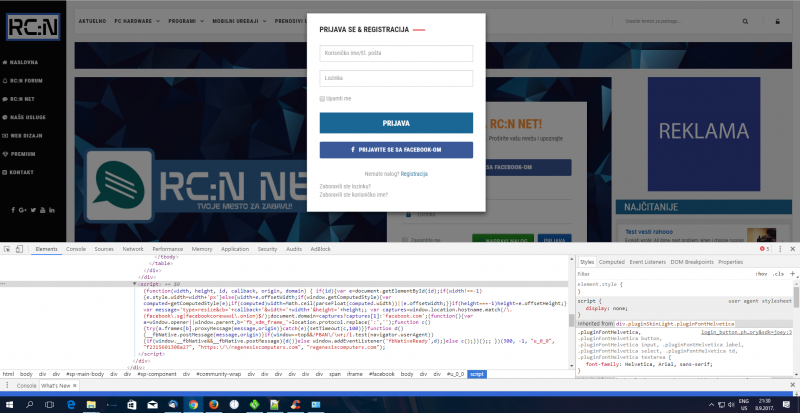
Task: Click 'Prijavite se sa Facebook-om' button
Action: pos(396,150)
